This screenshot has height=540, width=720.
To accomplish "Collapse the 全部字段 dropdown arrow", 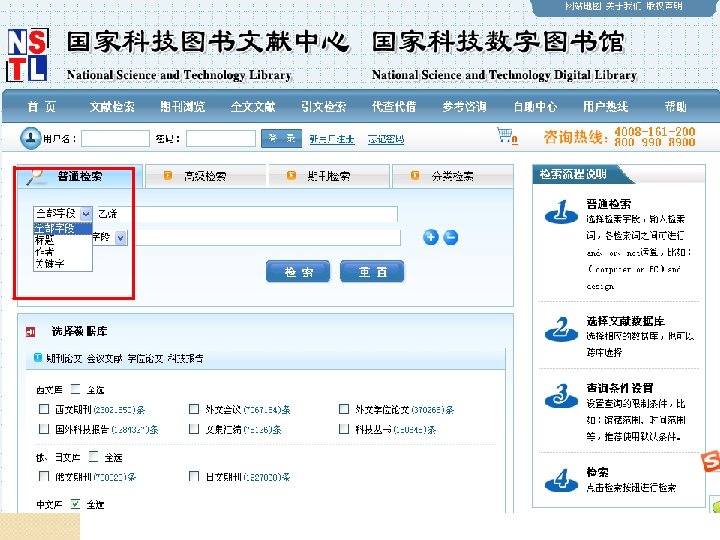I will click(x=86, y=214).
